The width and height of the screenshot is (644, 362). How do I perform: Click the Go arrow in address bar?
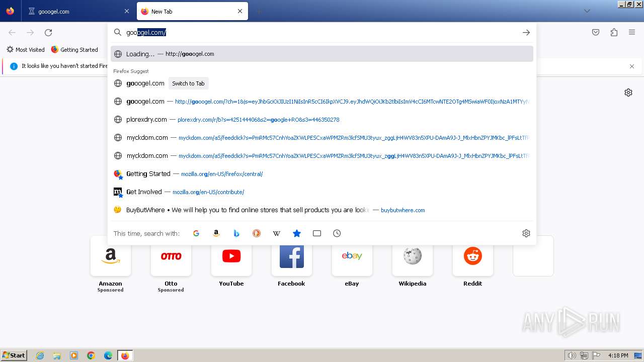(526, 32)
